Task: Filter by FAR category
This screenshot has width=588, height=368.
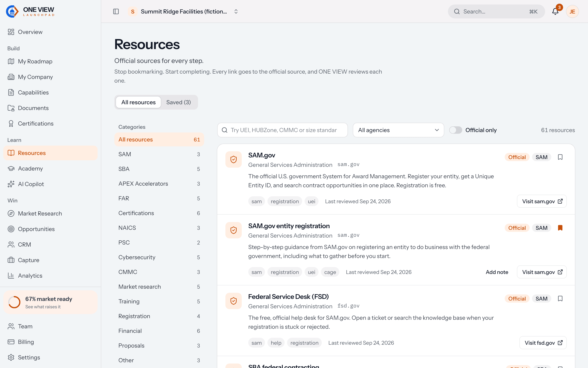Action: (159, 198)
